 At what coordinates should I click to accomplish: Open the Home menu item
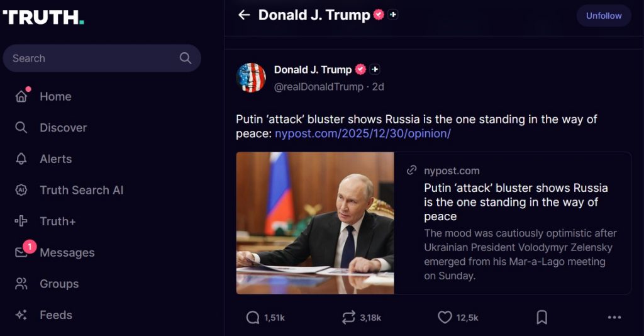(x=55, y=96)
